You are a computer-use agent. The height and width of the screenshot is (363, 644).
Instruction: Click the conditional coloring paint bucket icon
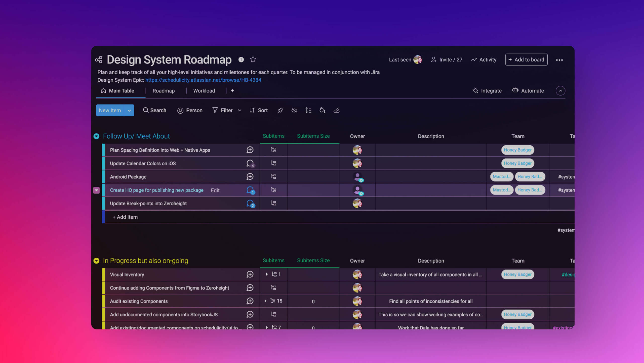coord(322,110)
